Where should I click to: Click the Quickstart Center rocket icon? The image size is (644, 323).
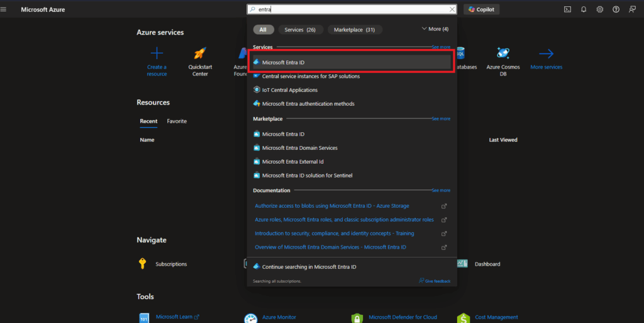click(x=200, y=54)
